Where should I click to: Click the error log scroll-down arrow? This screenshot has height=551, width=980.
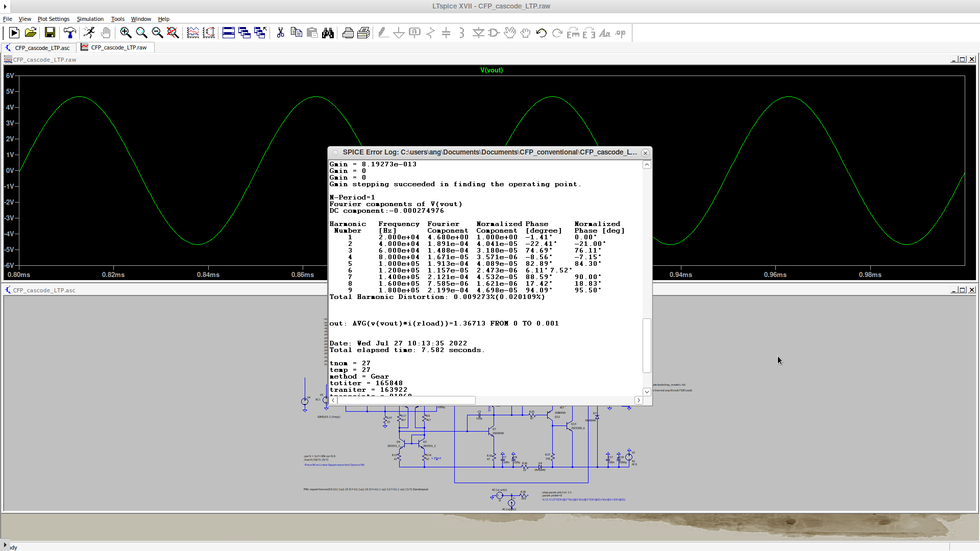coord(647,392)
